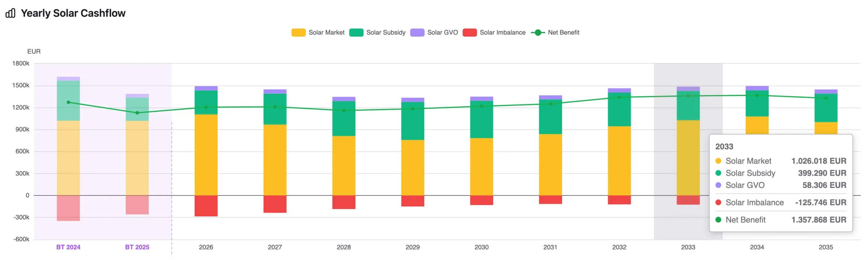Viewport: 868px width, 260px height.
Task: Click the 2035 x-axis label
Action: [826, 247]
